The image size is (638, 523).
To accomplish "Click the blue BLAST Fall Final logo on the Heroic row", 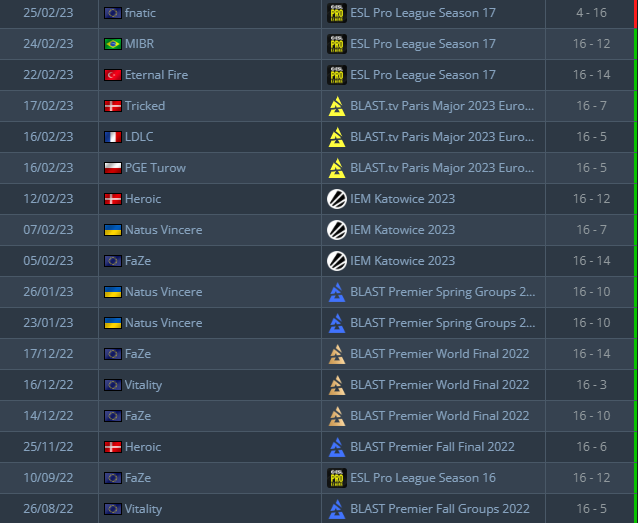I will (x=337, y=447).
